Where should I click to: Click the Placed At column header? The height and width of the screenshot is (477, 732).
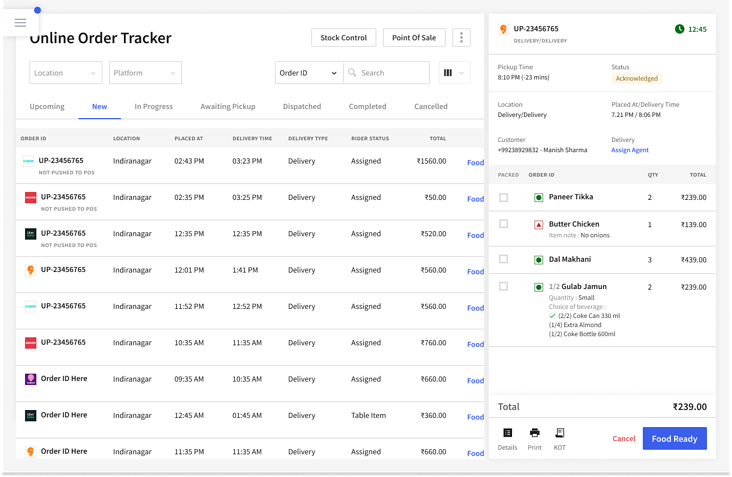point(189,139)
